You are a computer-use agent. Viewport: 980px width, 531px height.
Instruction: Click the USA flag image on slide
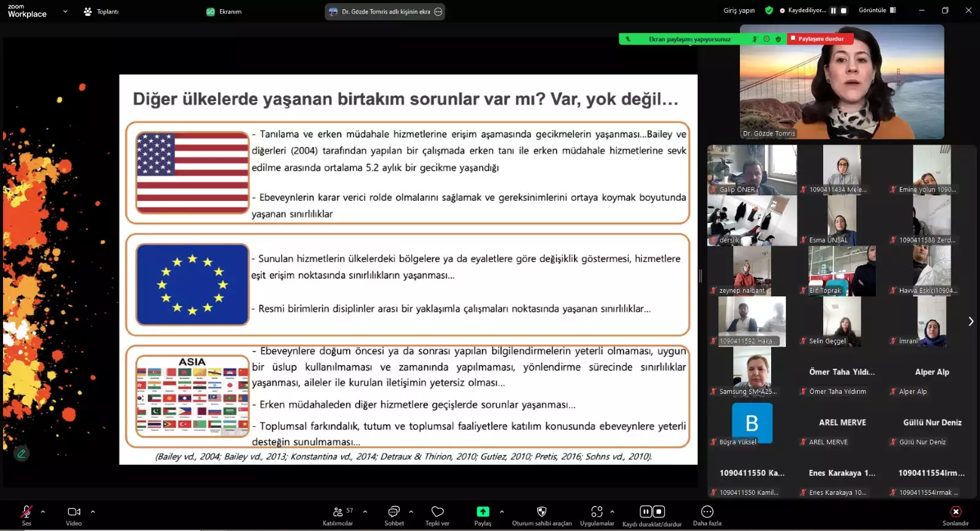(192, 173)
